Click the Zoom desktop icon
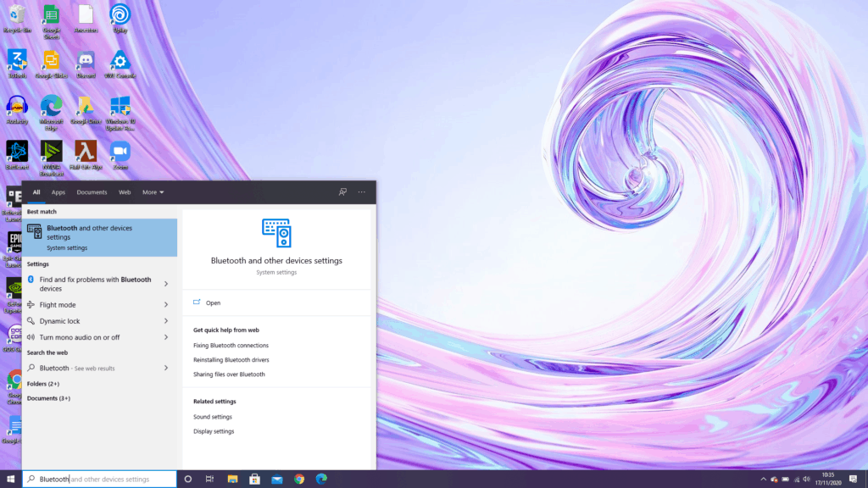This screenshot has width=868, height=488. [x=120, y=152]
